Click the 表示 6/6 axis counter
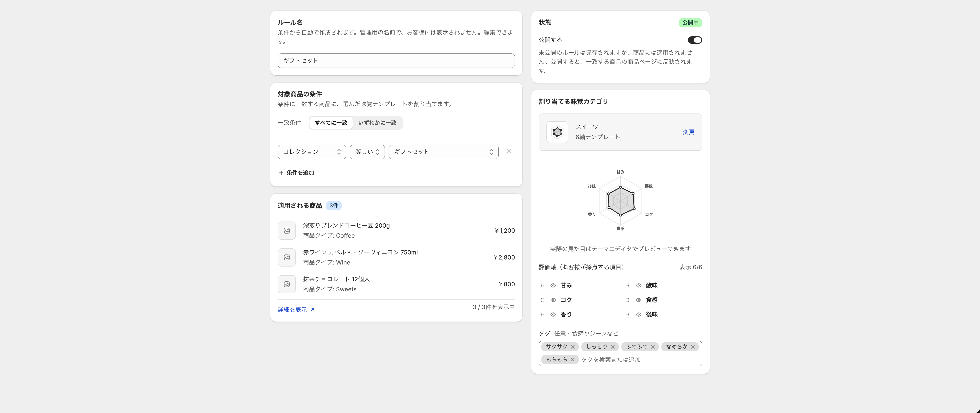980x413 pixels. (691, 267)
